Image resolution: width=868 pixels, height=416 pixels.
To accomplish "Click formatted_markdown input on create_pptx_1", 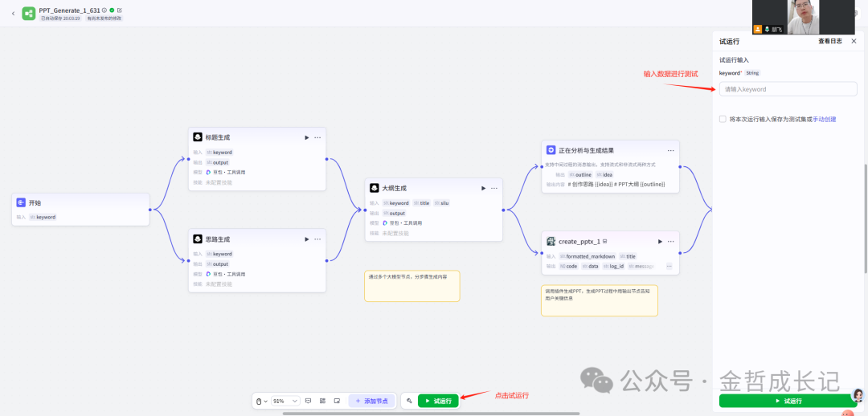I will coord(588,256).
